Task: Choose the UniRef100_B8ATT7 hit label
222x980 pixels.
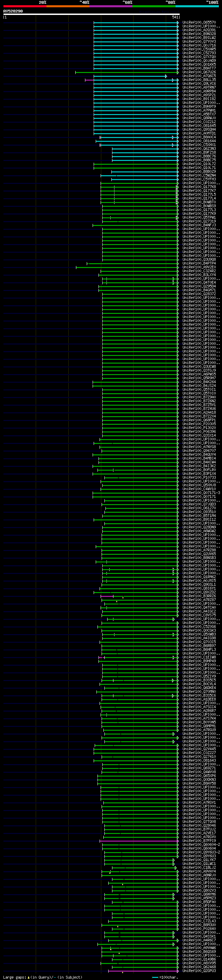Action: click(199, 68)
